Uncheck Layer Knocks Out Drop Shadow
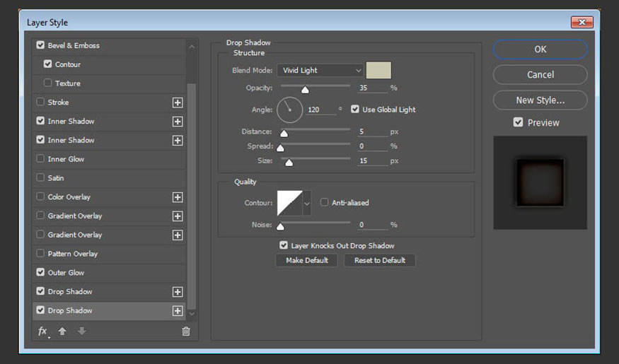Screen dimensions: 619x364 [284, 245]
